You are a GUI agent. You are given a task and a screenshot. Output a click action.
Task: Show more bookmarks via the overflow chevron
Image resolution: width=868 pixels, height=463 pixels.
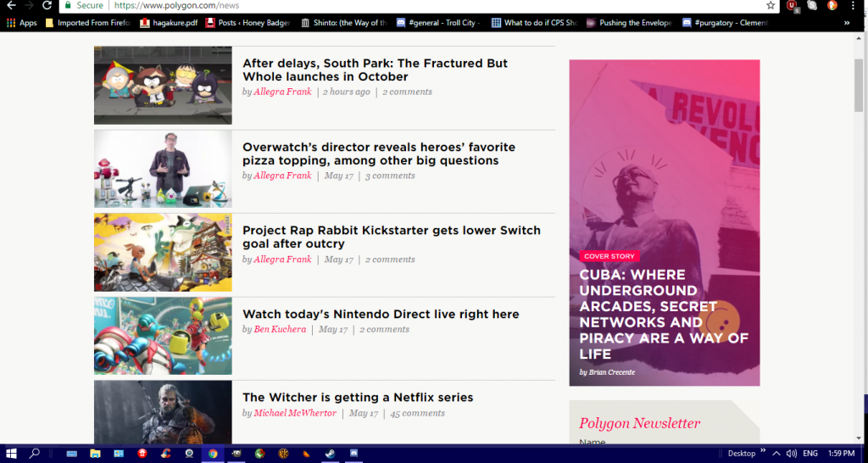click(x=847, y=23)
